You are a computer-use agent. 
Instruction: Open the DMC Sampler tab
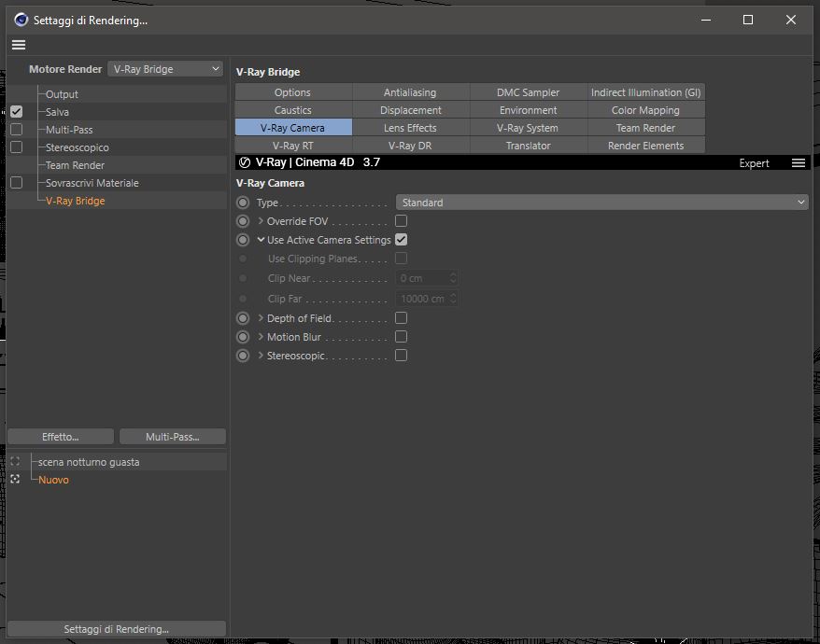click(529, 92)
